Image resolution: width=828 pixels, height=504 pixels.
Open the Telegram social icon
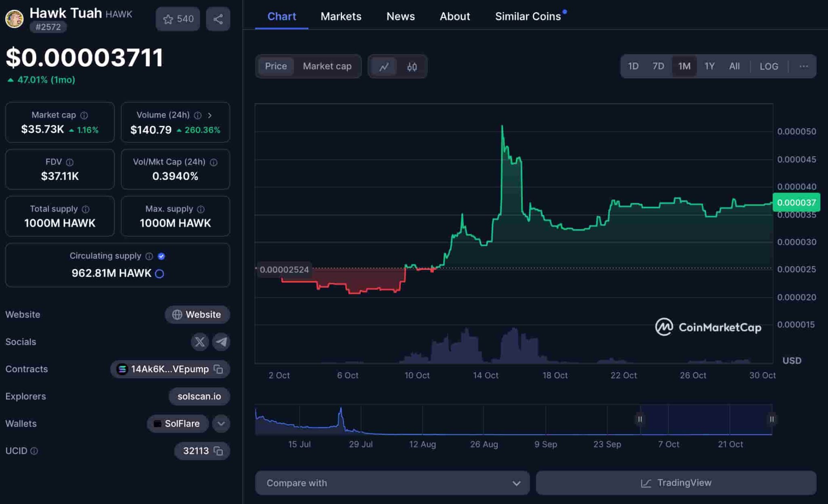(220, 342)
